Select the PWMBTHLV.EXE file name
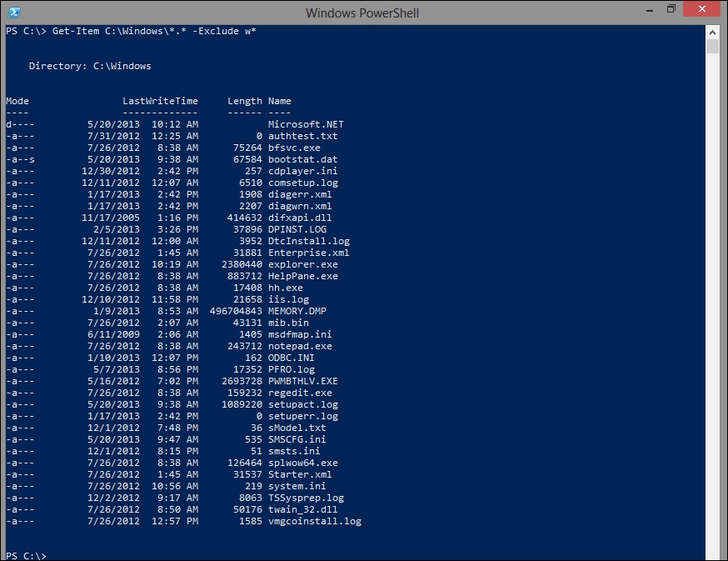 click(x=302, y=381)
